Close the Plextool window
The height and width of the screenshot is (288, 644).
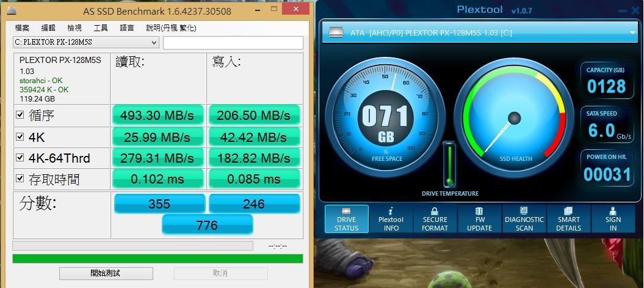(x=636, y=11)
